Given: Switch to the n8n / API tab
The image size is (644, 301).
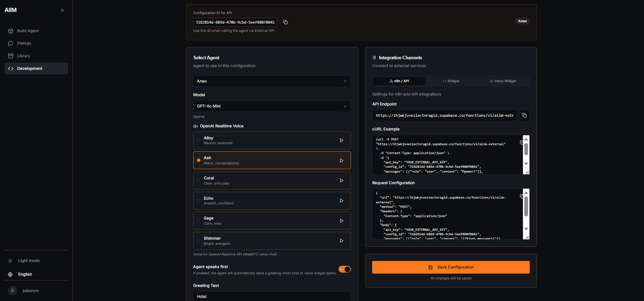Looking at the screenshot, I should (399, 81).
